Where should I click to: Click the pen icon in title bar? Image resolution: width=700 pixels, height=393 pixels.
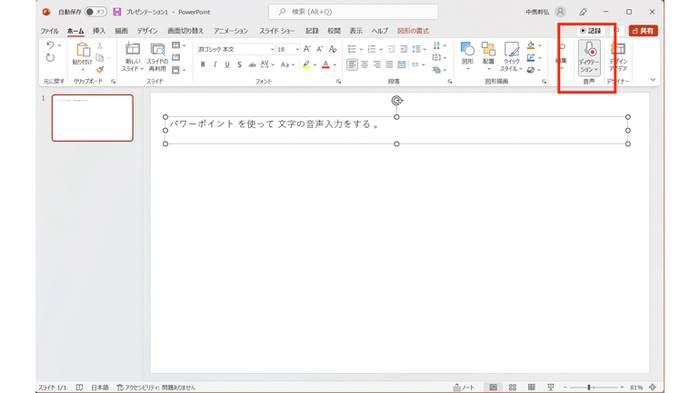[583, 12]
